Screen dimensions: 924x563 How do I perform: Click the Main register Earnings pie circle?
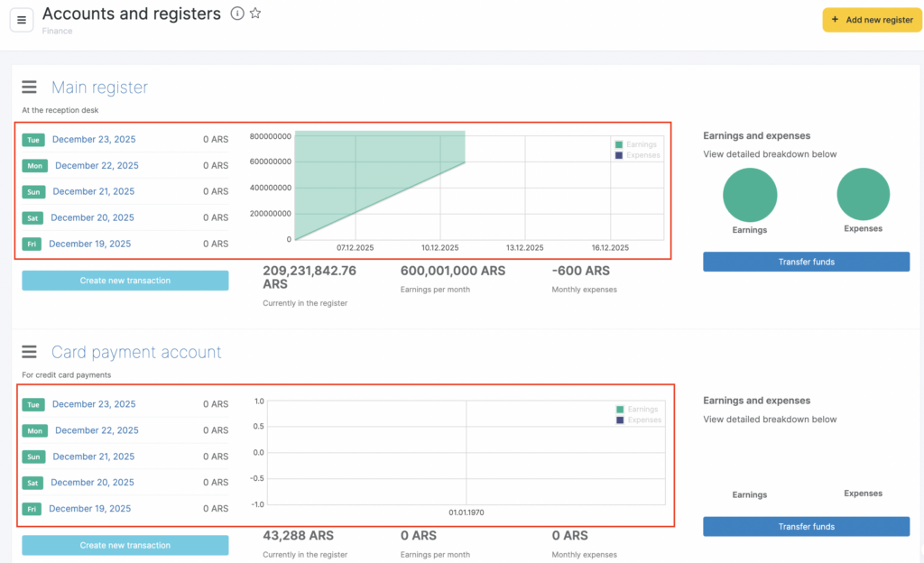[750, 195]
